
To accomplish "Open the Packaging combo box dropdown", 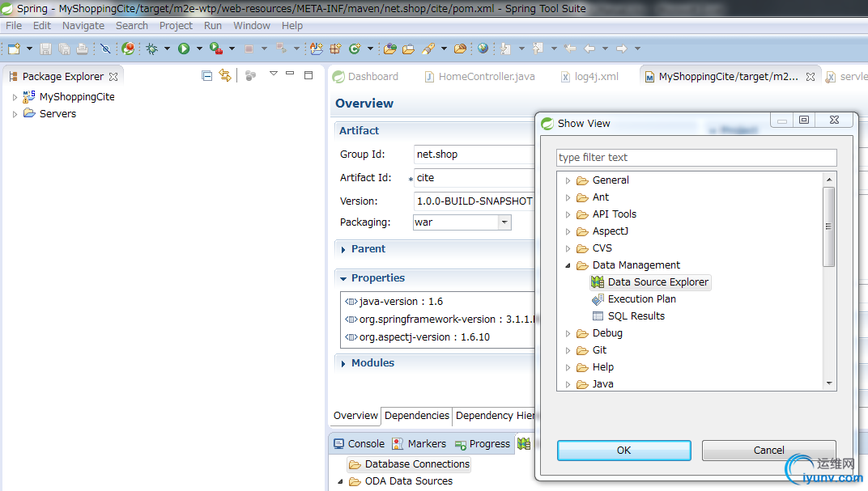I will pos(504,222).
